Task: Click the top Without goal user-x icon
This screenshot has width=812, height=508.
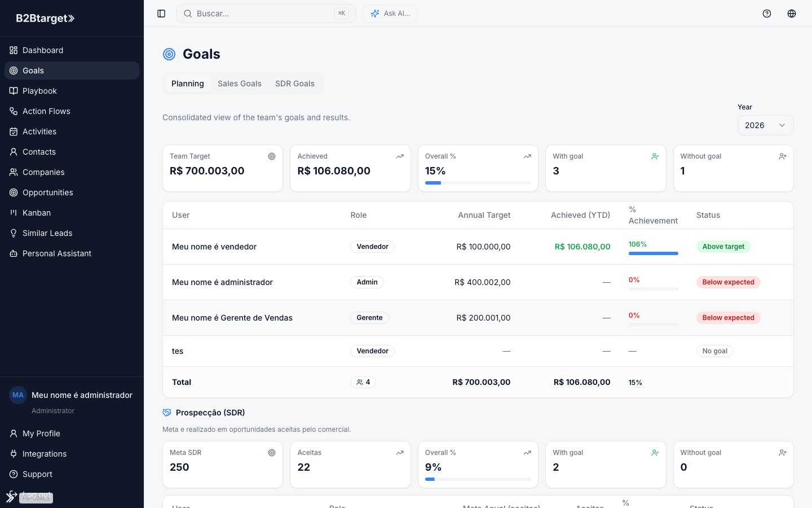Action: coord(783,156)
